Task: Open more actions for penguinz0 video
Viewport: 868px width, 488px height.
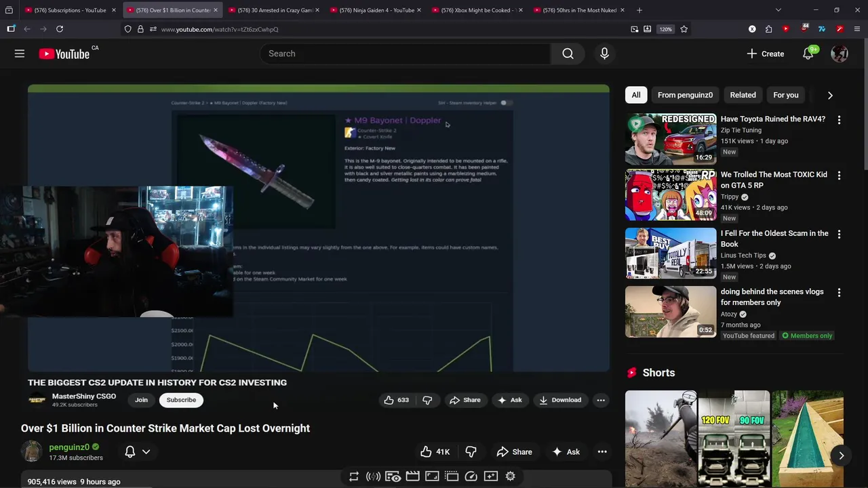Action: 602,451
